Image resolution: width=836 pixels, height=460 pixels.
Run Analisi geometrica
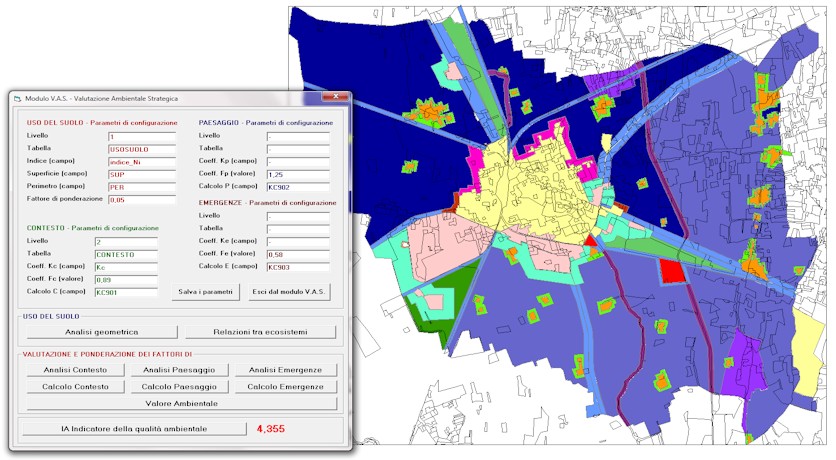(x=101, y=332)
